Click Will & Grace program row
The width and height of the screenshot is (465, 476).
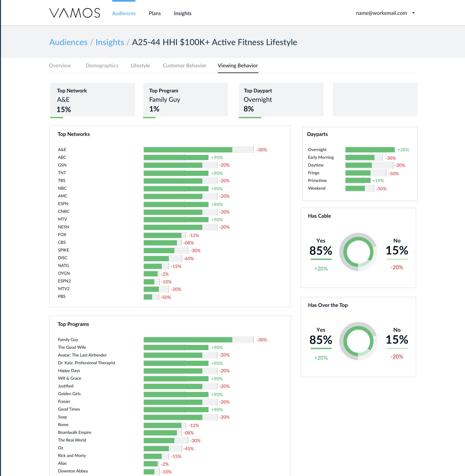69,378
